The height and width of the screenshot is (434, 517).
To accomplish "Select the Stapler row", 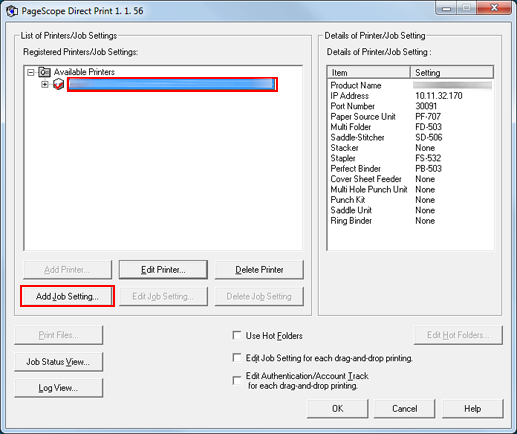I will pyautogui.click(x=411, y=158).
